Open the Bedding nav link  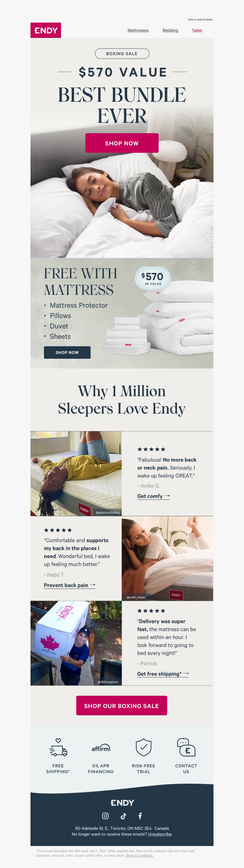[x=170, y=30]
